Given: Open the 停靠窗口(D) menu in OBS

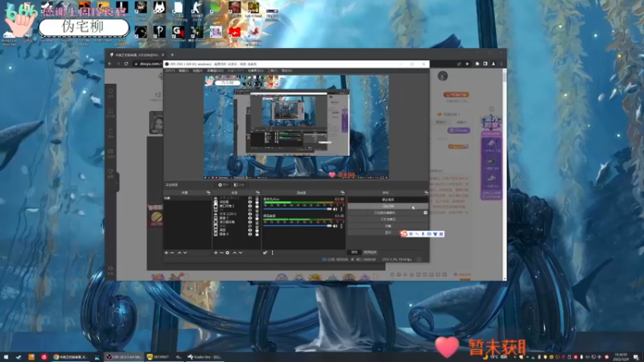Looking at the screenshot, I should (x=215, y=71).
